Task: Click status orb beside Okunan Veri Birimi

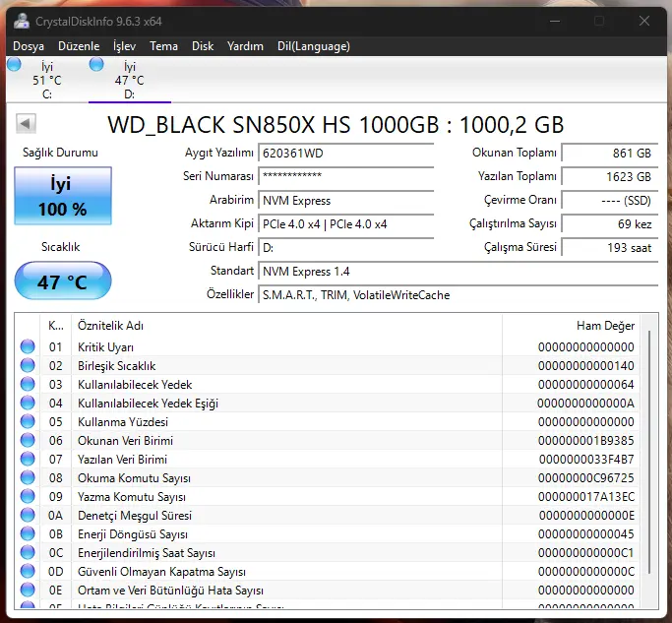Action: (28, 440)
